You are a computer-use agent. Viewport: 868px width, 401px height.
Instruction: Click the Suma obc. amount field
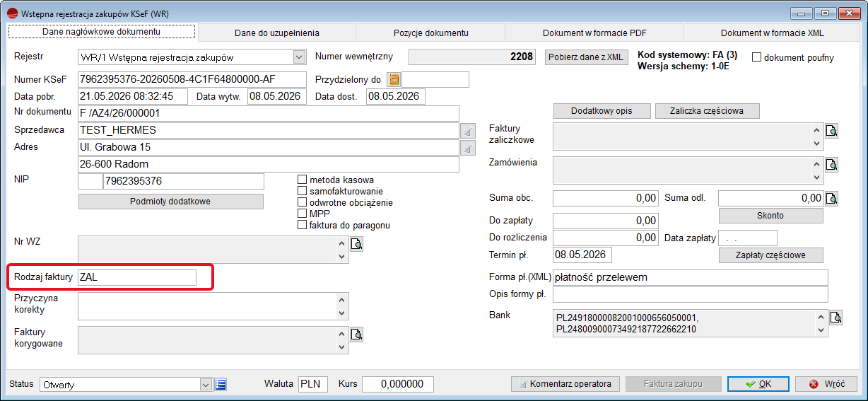pos(606,198)
